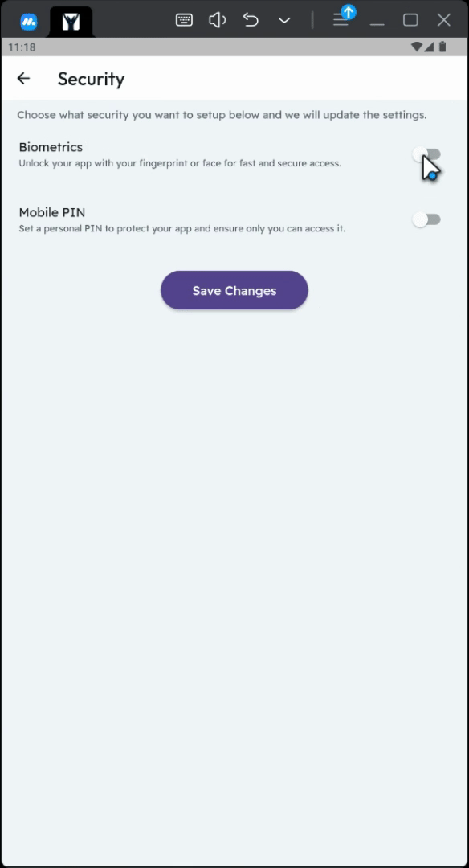Open the keyboard icon in the title bar
This screenshot has height=868, width=469.
pos(184,20)
